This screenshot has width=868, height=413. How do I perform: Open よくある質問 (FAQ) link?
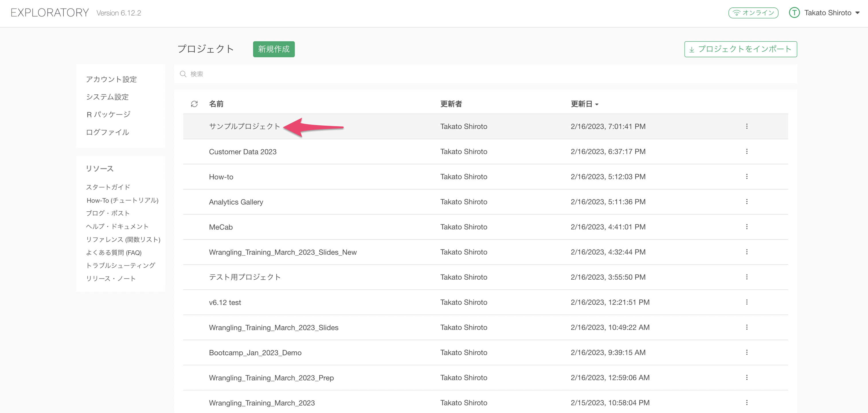[x=114, y=252]
